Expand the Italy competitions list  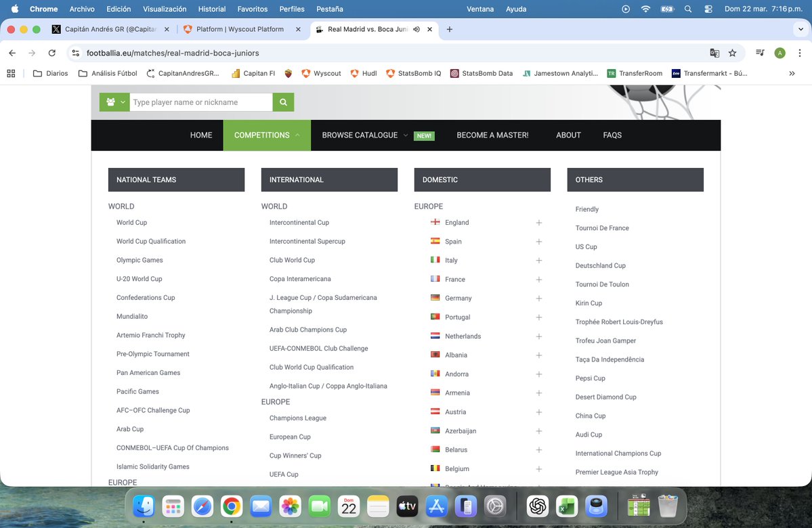pyautogui.click(x=538, y=261)
